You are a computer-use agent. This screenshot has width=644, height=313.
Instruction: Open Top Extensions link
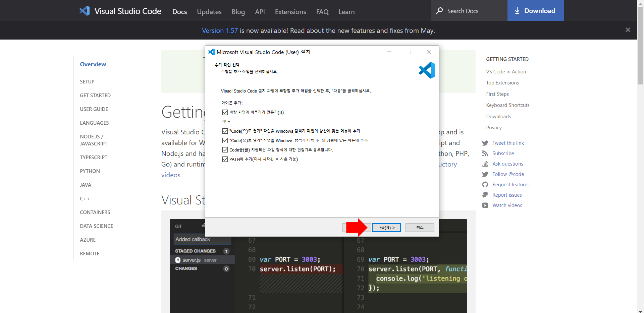point(502,83)
